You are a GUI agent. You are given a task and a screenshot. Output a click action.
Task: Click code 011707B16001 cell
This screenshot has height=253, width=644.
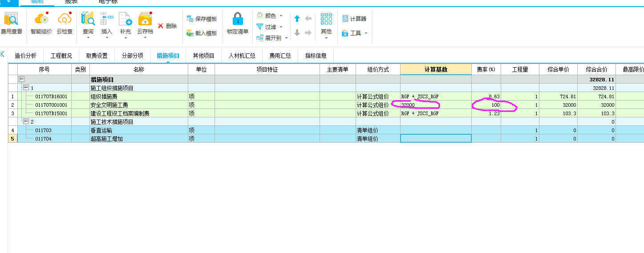click(51, 96)
